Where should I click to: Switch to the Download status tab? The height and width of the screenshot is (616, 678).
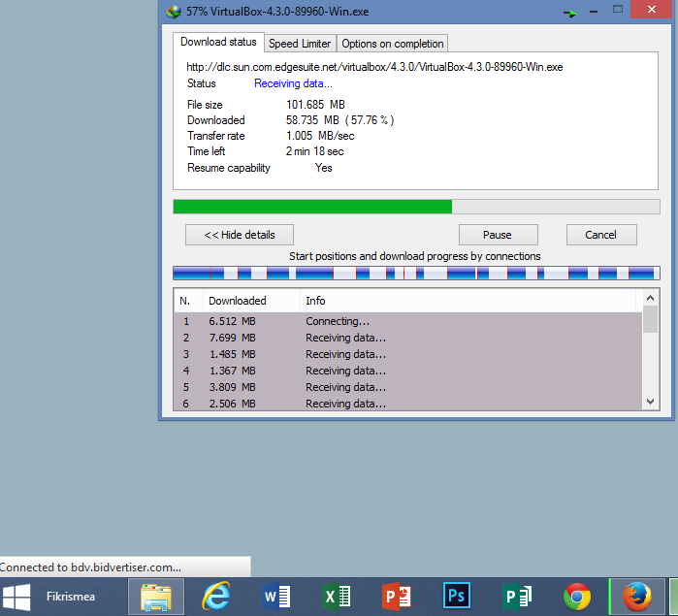[x=218, y=42]
